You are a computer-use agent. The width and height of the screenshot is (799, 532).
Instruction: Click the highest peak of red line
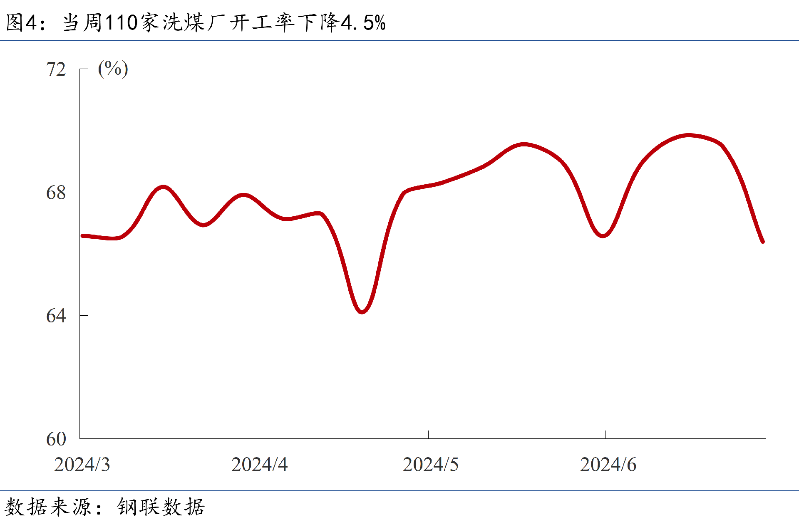pos(689,136)
